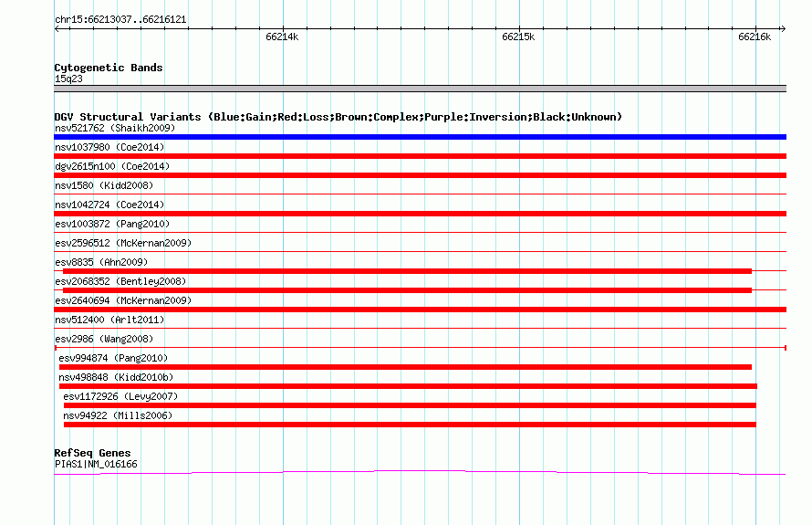This screenshot has height=525, width=812.
Task: Click the thin red line under esv2986
Action: coord(420,348)
